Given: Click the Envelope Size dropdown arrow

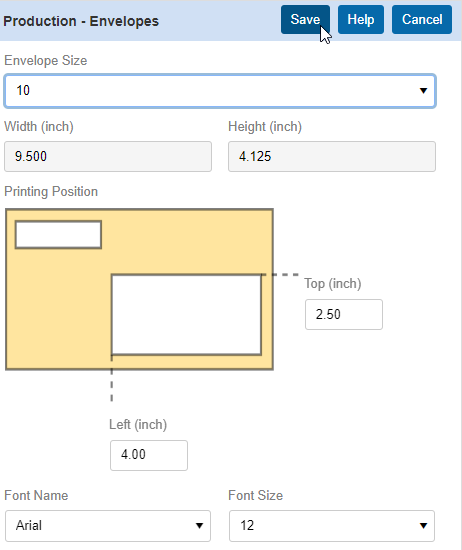Looking at the screenshot, I should point(423,91).
